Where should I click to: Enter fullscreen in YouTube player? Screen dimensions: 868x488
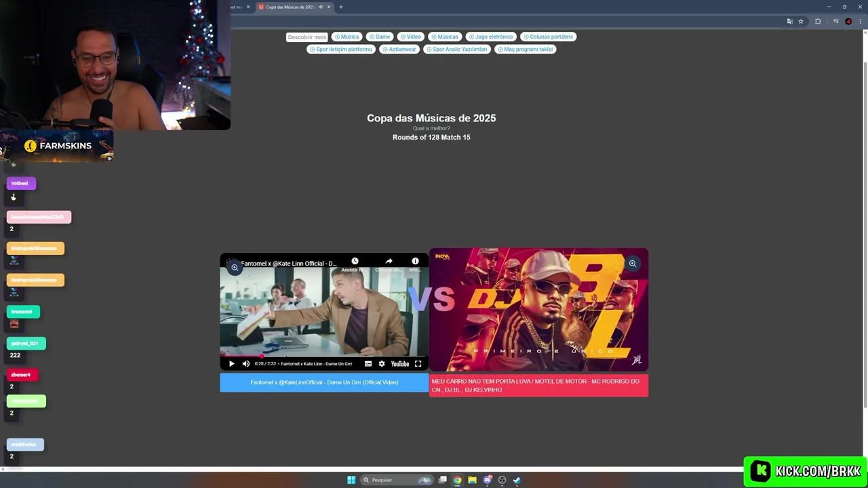(418, 364)
